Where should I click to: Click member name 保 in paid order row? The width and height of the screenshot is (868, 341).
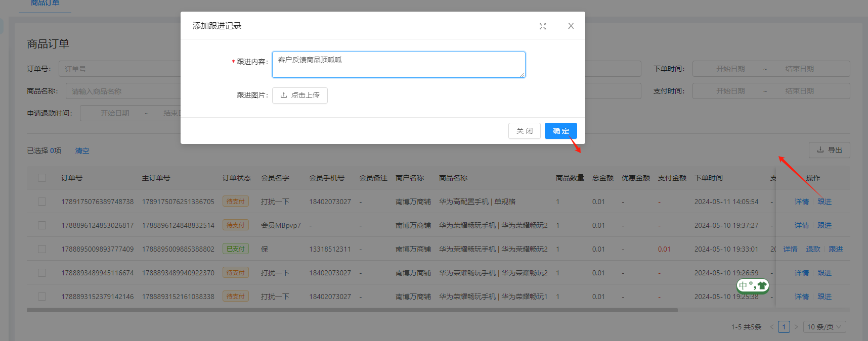click(265, 249)
